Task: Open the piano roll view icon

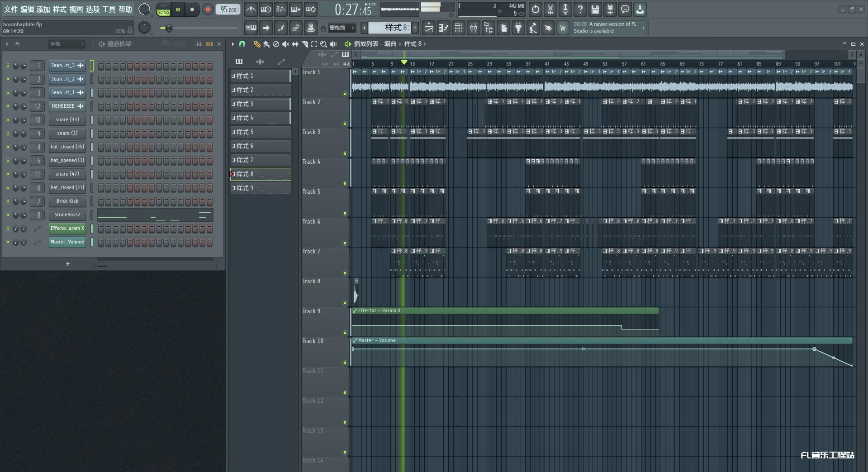Action: tap(444, 28)
